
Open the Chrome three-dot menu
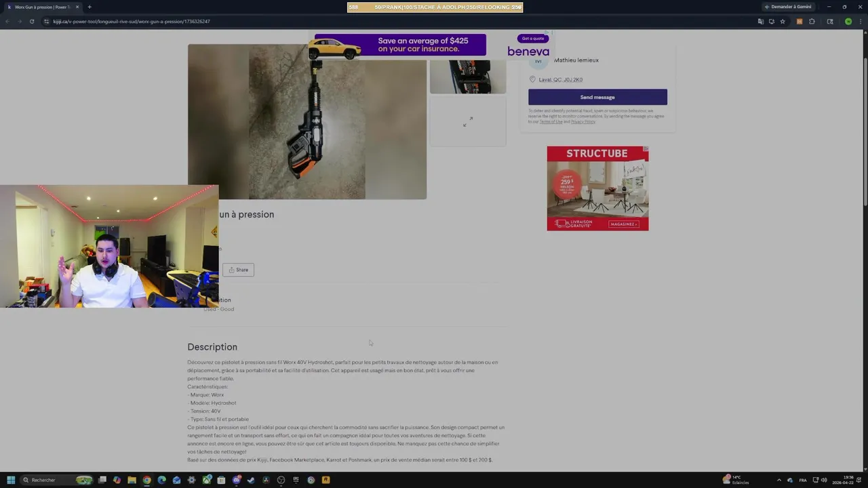[861, 22]
